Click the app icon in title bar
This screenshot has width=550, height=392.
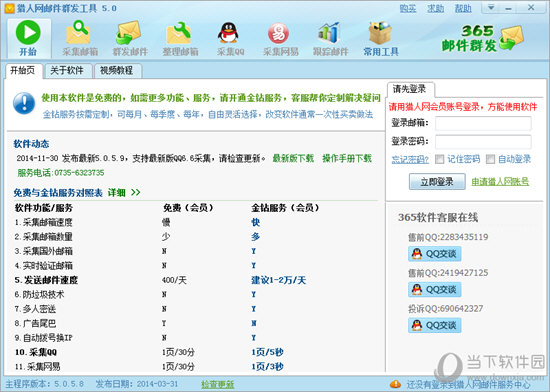point(9,8)
